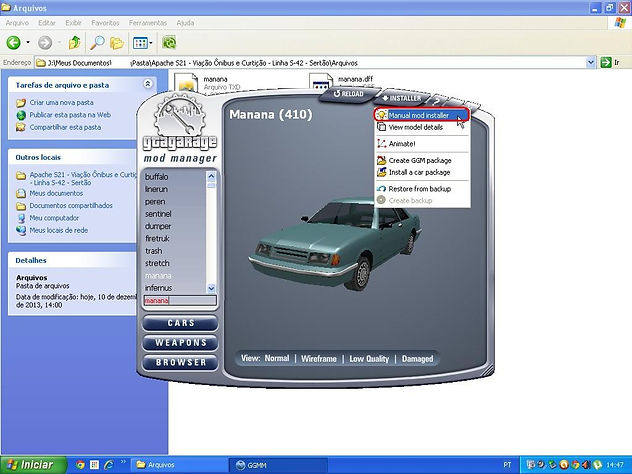Screen dimensions: 632x474
Task: Click the INSTALLER tab in mod manager
Action: (x=402, y=98)
